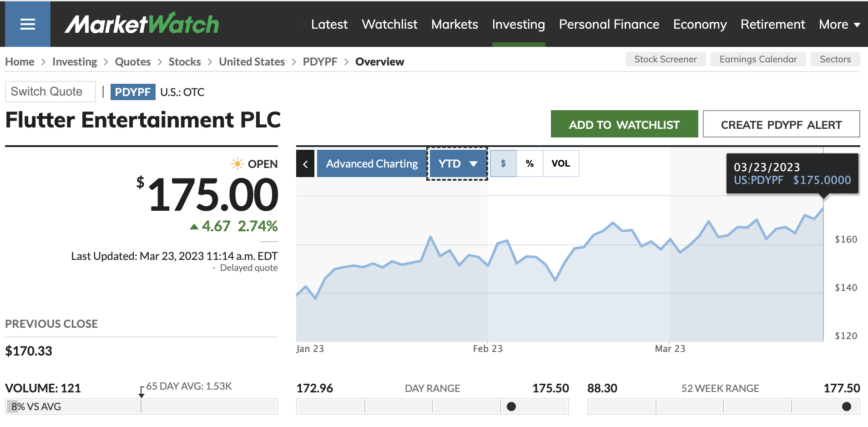Click the 8% VS AVG volume bar
868x427 pixels.
click(x=141, y=407)
